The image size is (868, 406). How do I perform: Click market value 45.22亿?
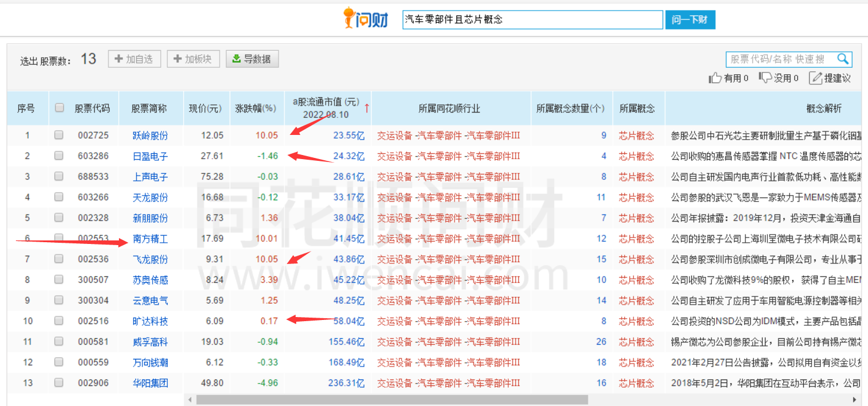(x=349, y=280)
